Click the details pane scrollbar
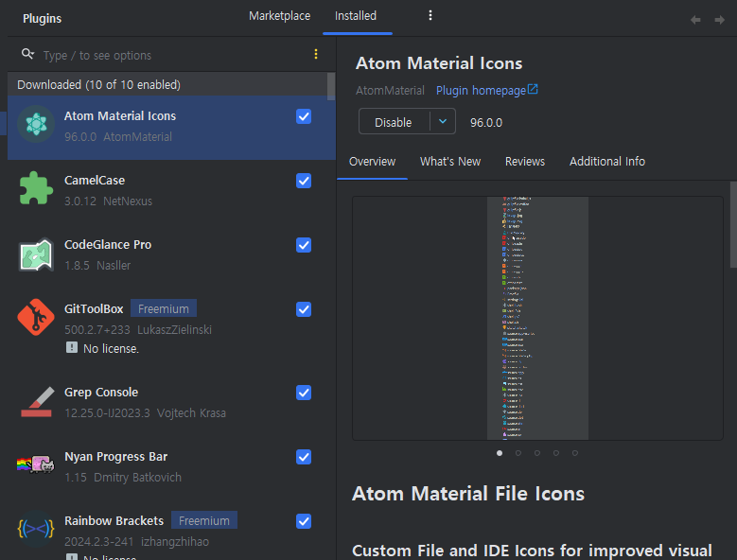737x560 pixels. [733, 224]
